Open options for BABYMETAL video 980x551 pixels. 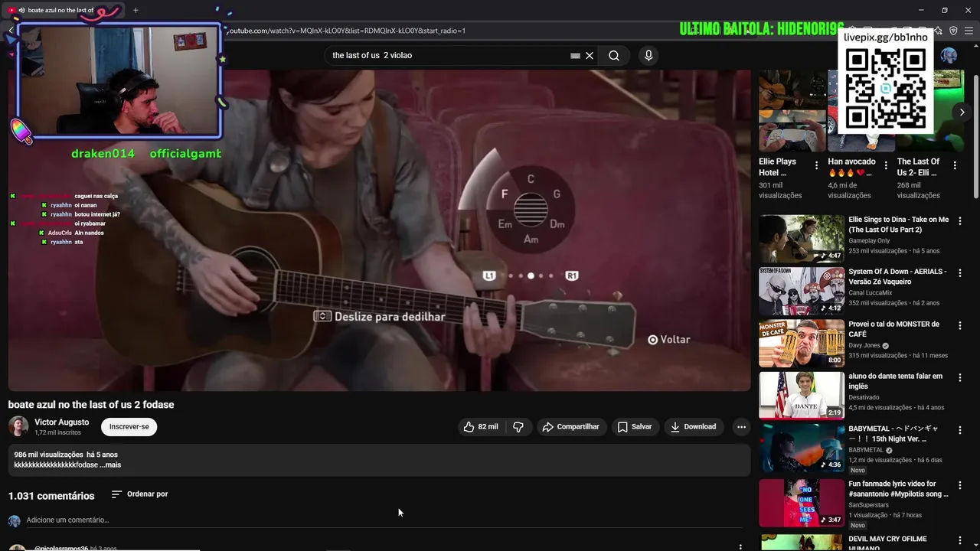pyautogui.click(x=959, y=429)
